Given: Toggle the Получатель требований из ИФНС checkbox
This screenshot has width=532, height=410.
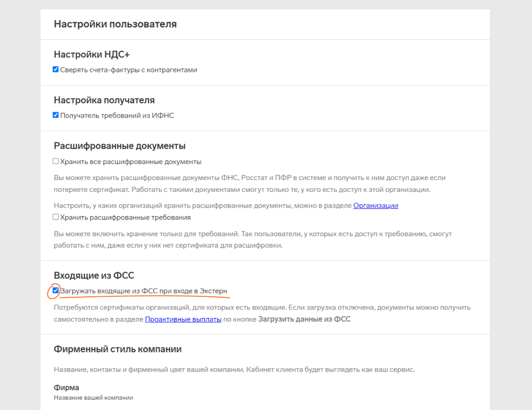Looking at the screenshot, I should pos(56,115).
